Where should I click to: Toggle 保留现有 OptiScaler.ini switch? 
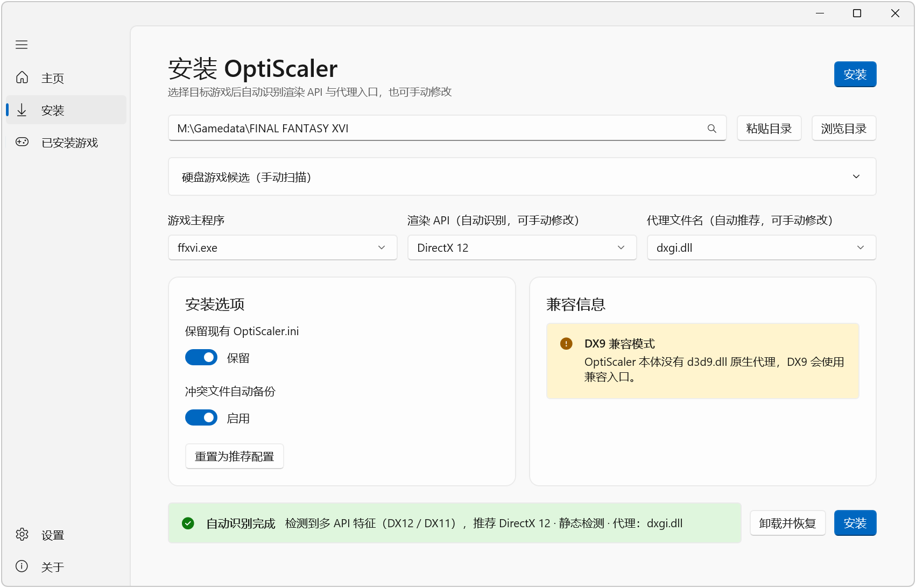201,357
